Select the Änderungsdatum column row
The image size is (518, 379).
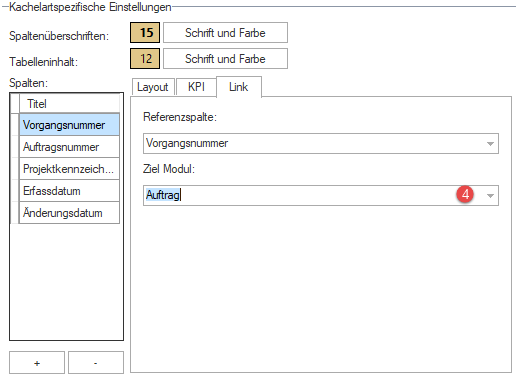coord(69,213)
